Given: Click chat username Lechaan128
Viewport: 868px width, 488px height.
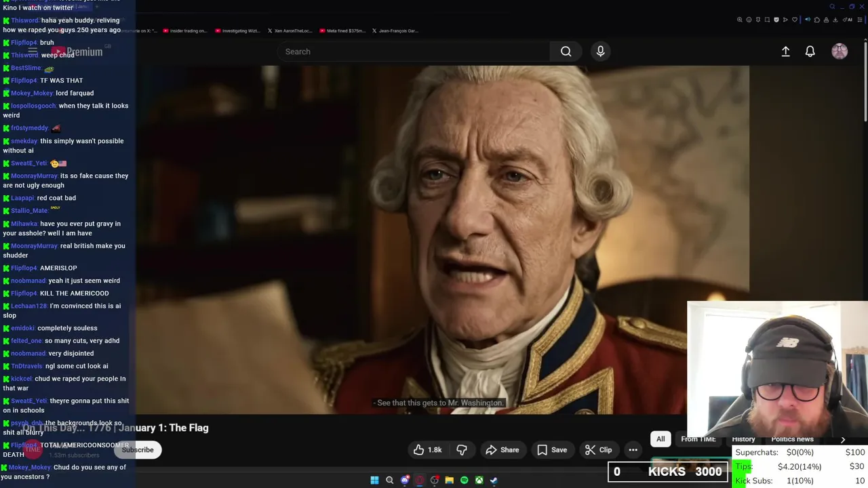Looking at the screenshot, I should coord(29,306).
